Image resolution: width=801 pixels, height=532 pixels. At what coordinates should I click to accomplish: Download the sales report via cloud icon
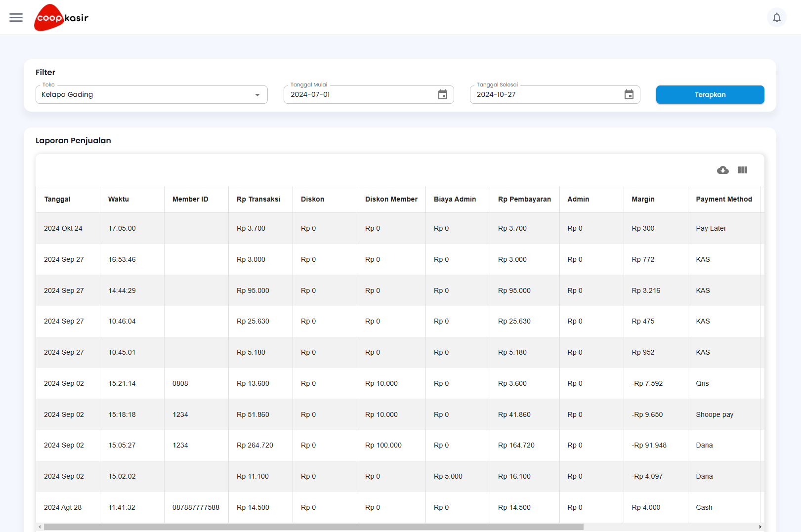[722, 170]
